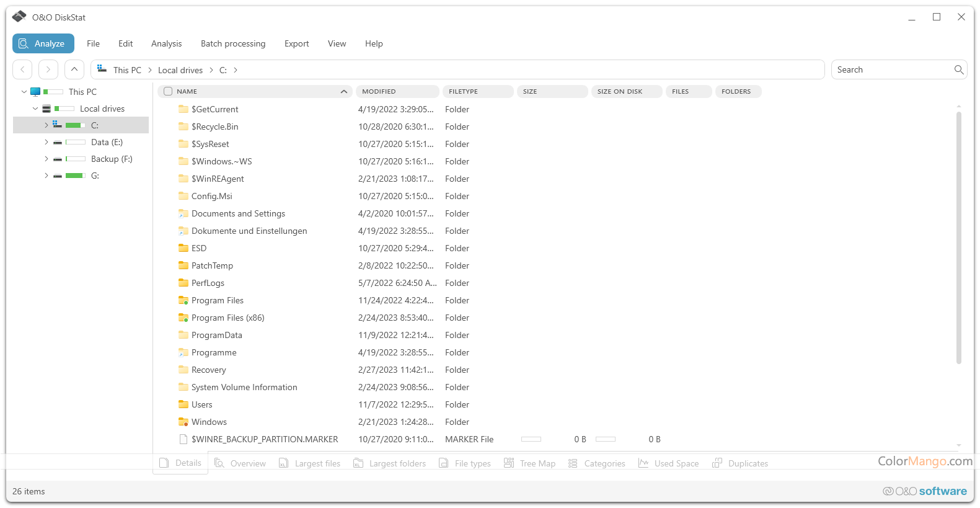
Task: Expand the C: drive tree node
Action: (x=46, y=125)
